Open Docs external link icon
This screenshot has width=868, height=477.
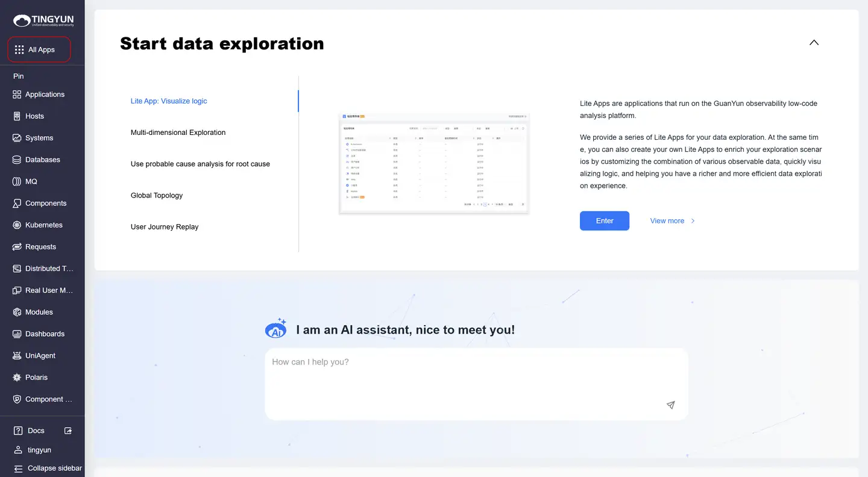pos(68,431)
